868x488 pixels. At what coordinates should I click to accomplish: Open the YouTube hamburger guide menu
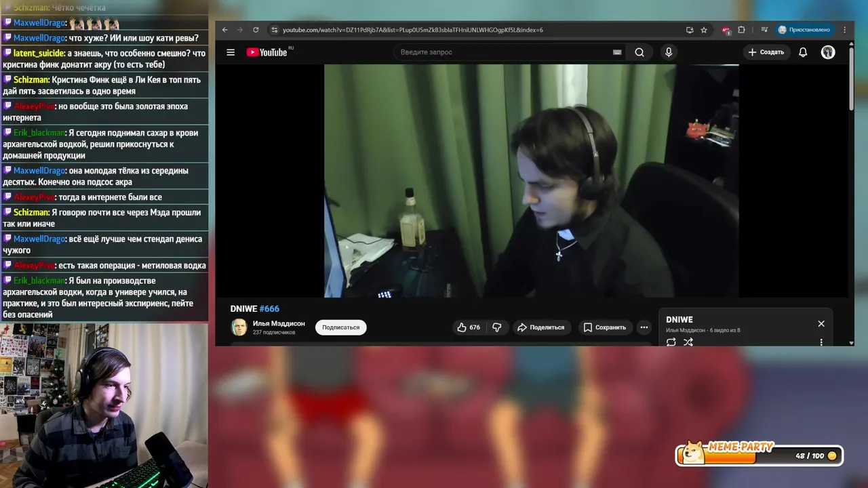(231, 52)
